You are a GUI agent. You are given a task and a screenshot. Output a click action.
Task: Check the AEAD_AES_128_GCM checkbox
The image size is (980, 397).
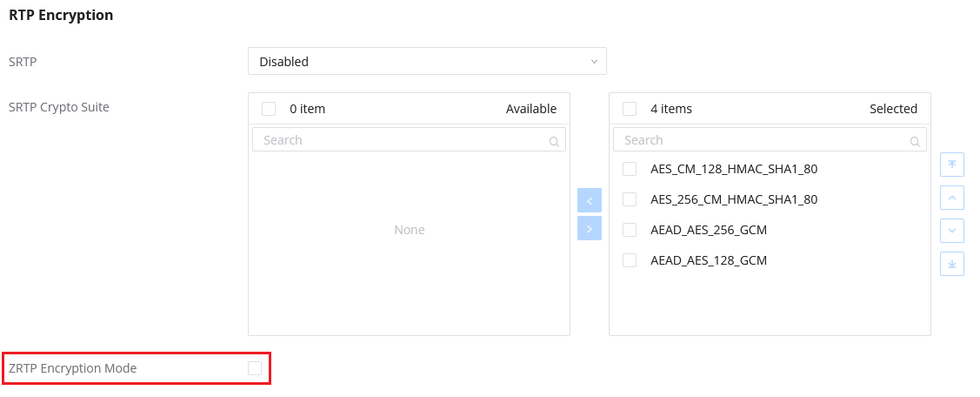[x=630, y=260]
